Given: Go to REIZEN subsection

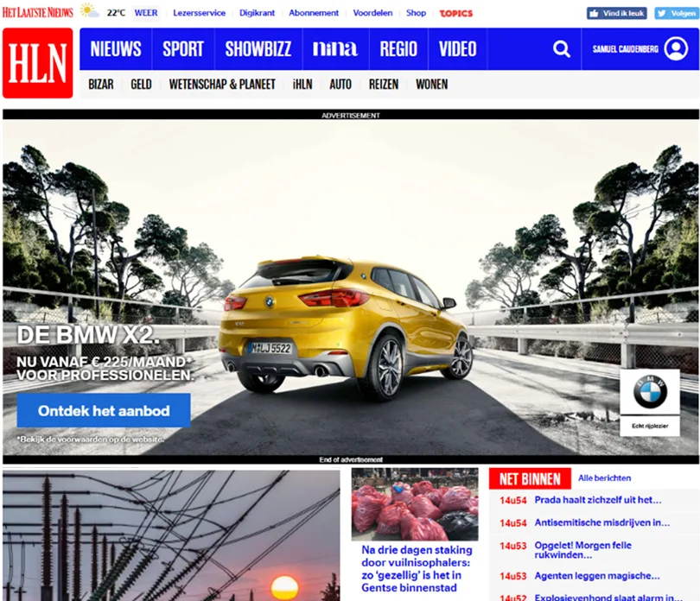Looking at the screenshot, I should pyautogui.click(x=384, y=85).
